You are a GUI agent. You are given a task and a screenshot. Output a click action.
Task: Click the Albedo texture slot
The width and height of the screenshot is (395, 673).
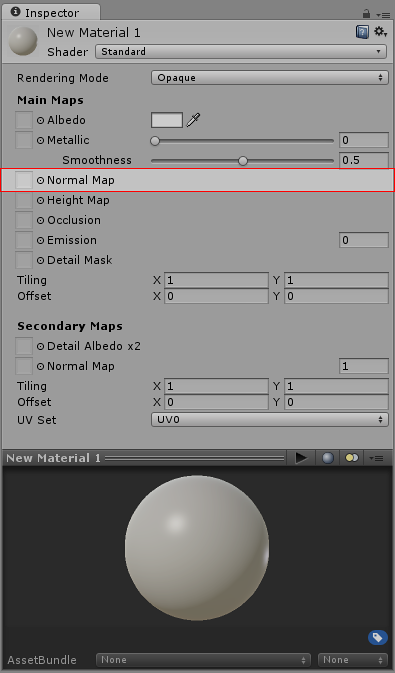click(x=24, y=120)
